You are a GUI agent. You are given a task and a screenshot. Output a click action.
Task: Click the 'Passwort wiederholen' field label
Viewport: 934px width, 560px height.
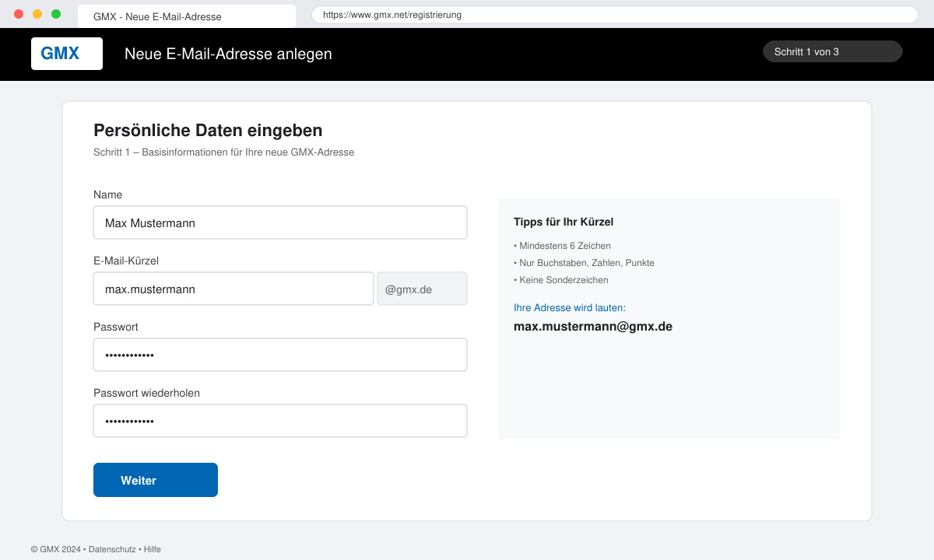[146, 393]
